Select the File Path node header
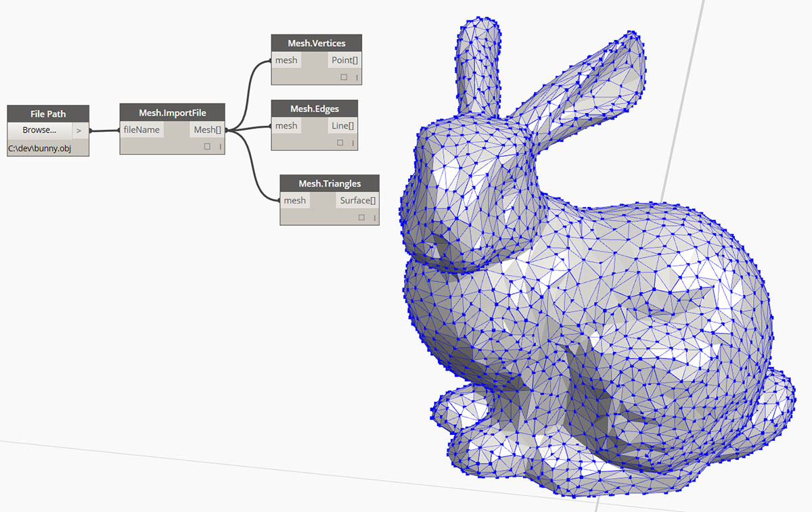This screenshot has width=812, height=512. pyautogui.click(x=48, y=113)
